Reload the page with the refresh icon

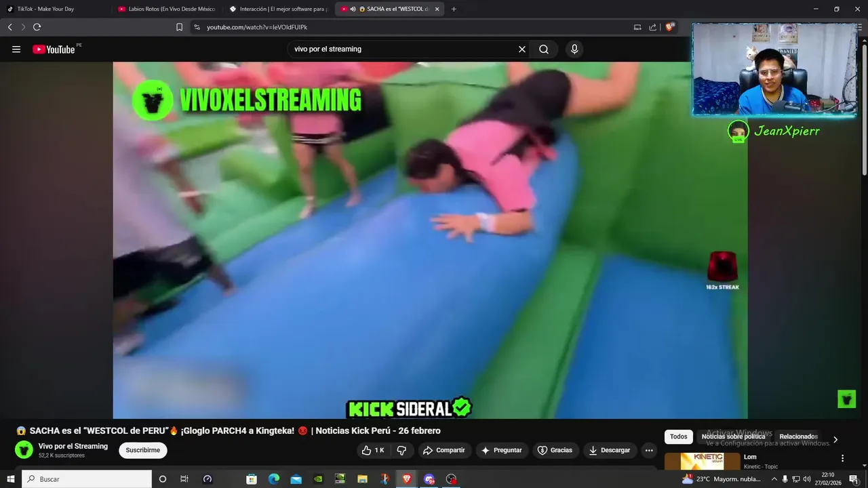point(37,27)
